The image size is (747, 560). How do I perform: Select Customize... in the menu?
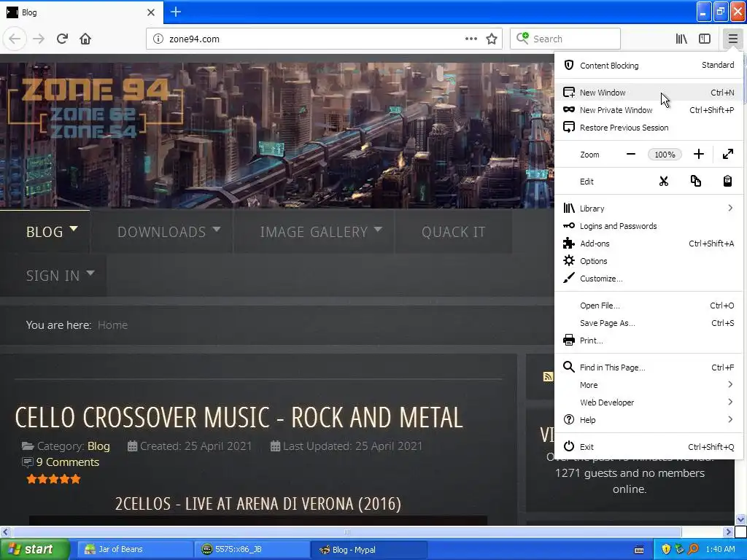[x=649, y=279]
